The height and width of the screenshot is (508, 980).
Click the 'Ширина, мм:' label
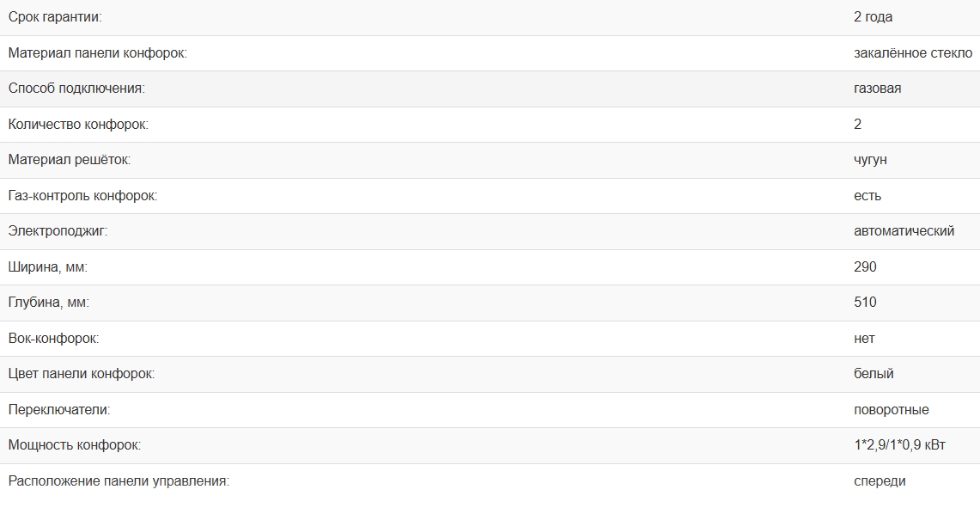(48, 267)
